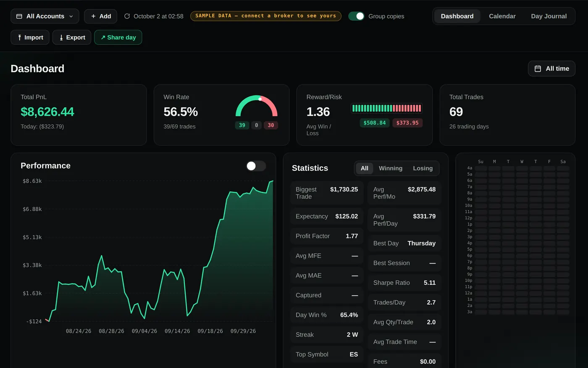
Task: Click the $508.84 average win badge
Action: (x=375, y=123)
